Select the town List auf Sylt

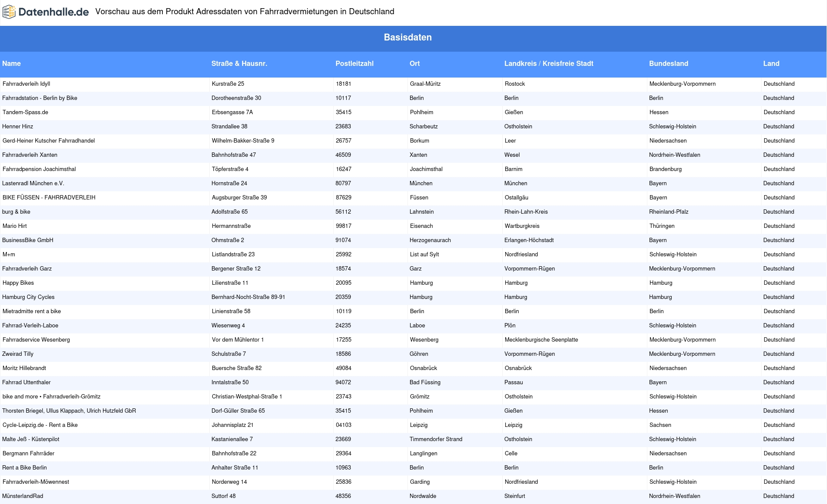424,255
